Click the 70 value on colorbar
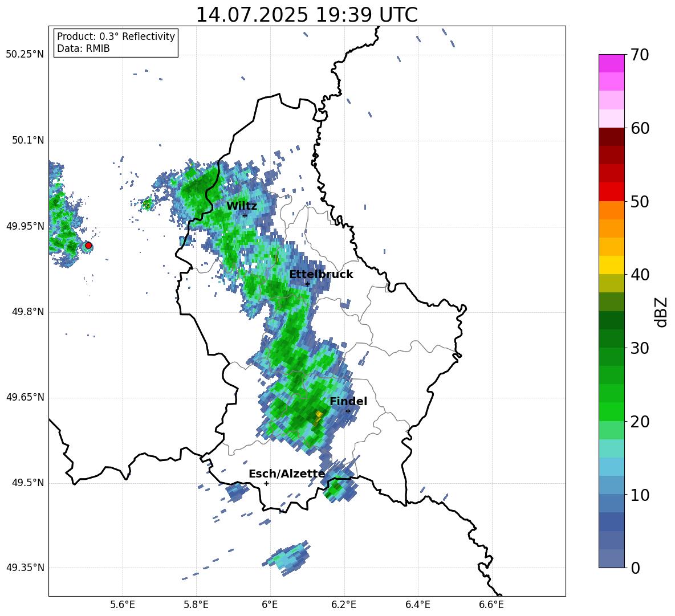The height and width of the screenshot is (616, 675). tap(640, 55)
